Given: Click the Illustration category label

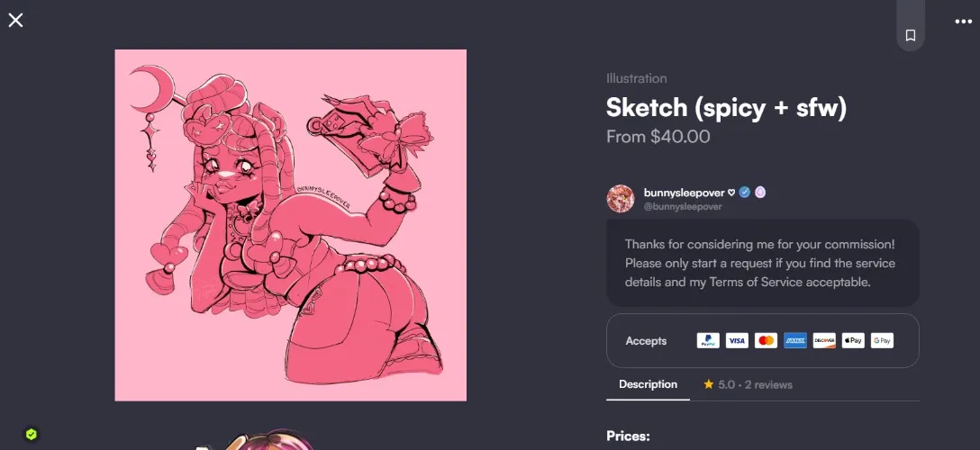Looking at the screenshot, I should [636, 78].
